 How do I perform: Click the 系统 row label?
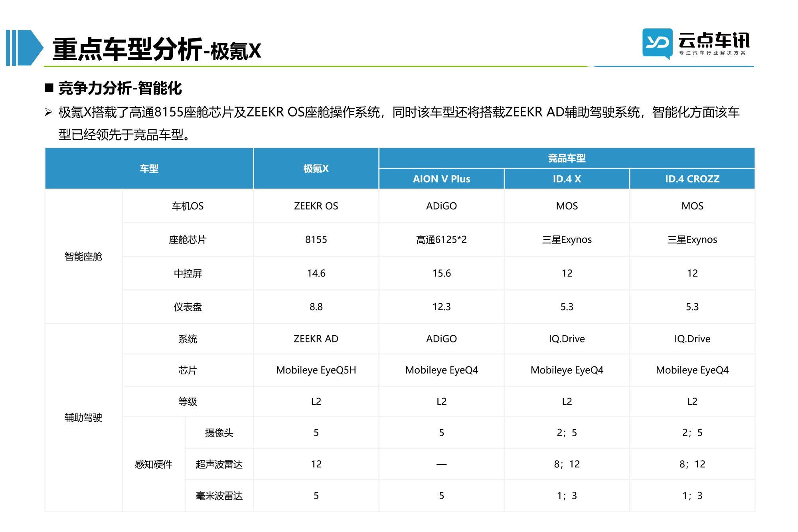(188, 339)
